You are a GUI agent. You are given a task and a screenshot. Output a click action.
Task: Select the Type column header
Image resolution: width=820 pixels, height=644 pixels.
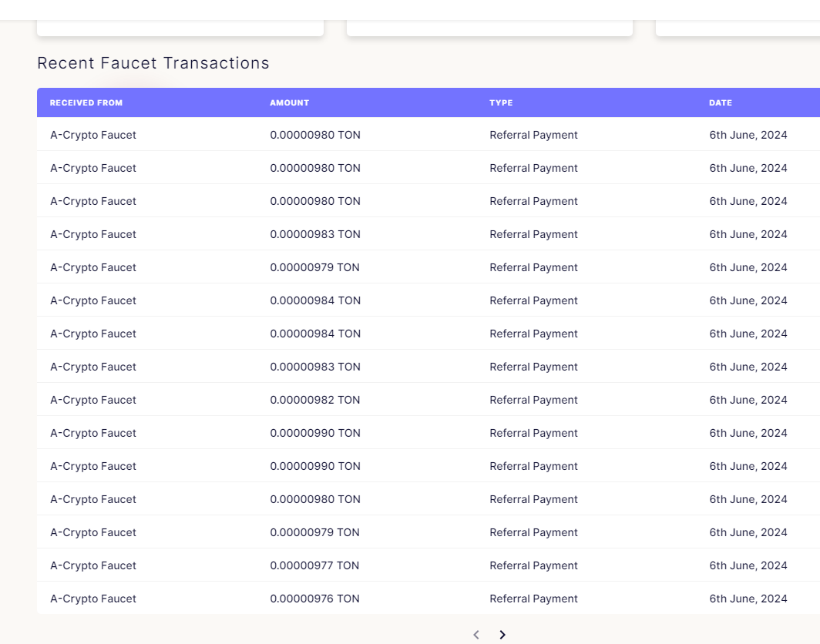click(x=501, y=102)
